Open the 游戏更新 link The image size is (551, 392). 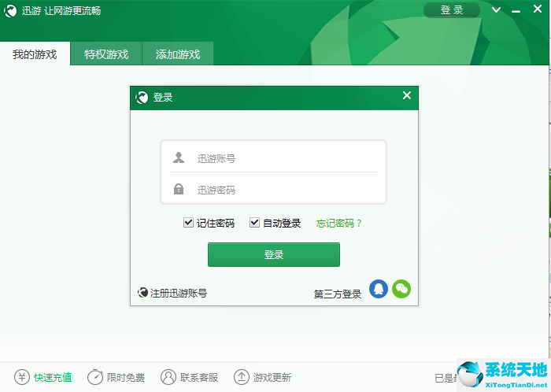tap(272, 378)
